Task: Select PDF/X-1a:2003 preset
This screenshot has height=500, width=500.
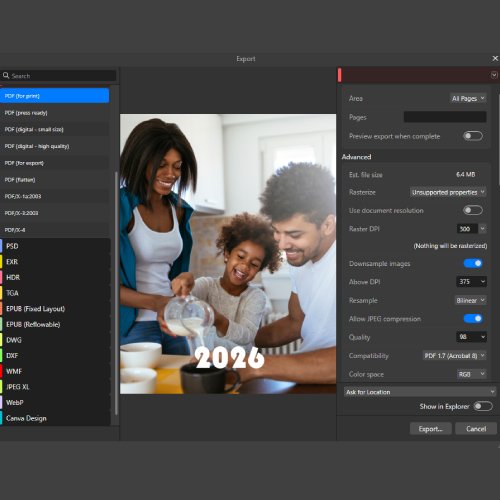Action: (x=55, y=196)
